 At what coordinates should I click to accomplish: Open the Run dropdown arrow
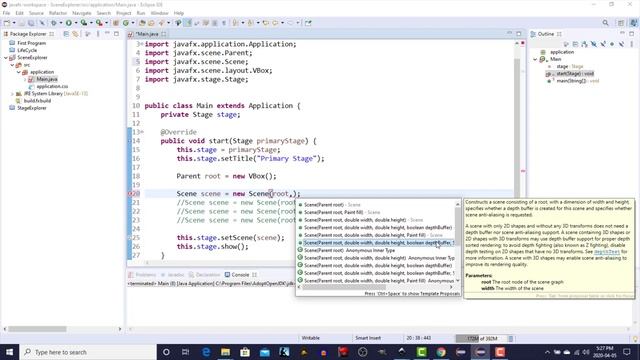tap(76, 23)
